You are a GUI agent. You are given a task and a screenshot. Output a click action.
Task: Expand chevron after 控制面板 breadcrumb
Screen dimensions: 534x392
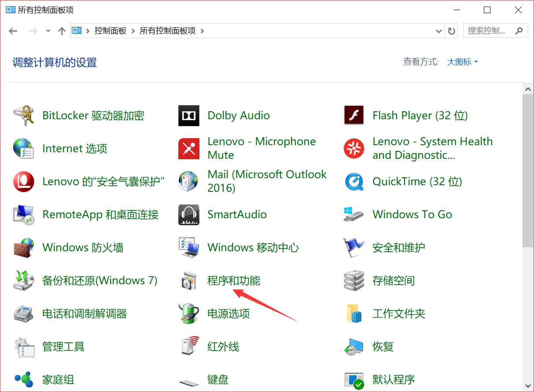click(x=133, y=31)
